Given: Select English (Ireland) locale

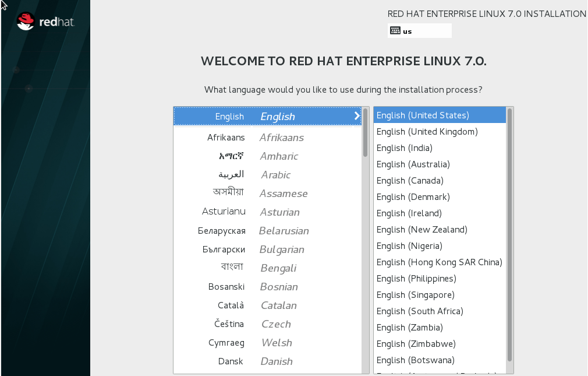Looking at the screenshot, I should pyautogui.click(x=440, y=213).
